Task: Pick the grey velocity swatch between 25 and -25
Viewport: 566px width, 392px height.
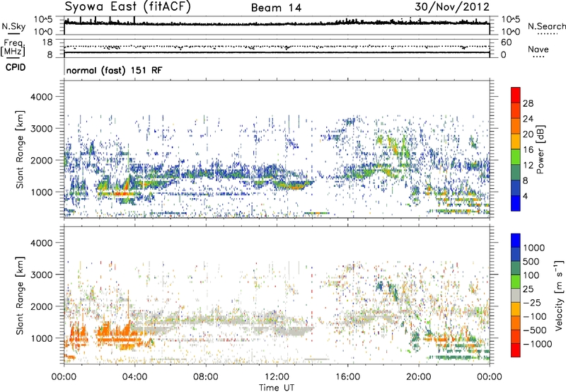Action: (x=516, y=295)
